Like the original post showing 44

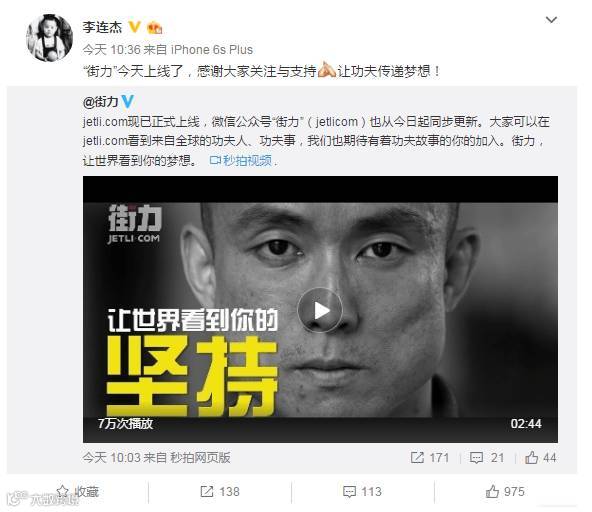click(541, 458)
